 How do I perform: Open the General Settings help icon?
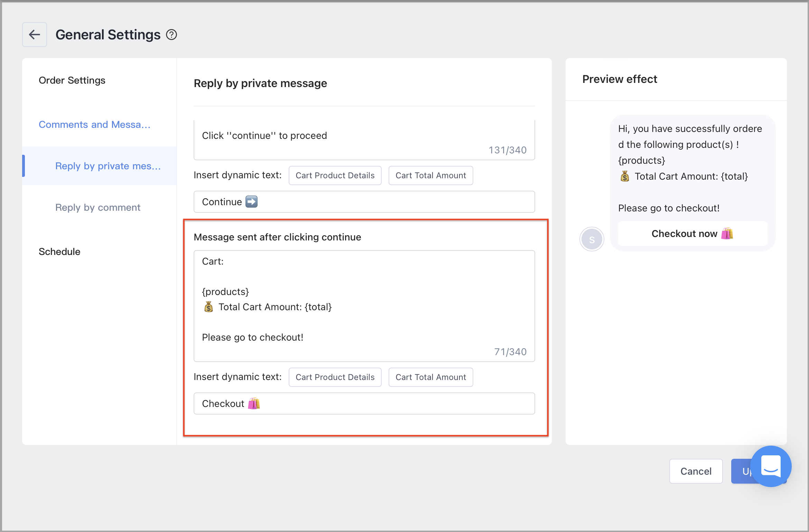[x=171, y=35]
